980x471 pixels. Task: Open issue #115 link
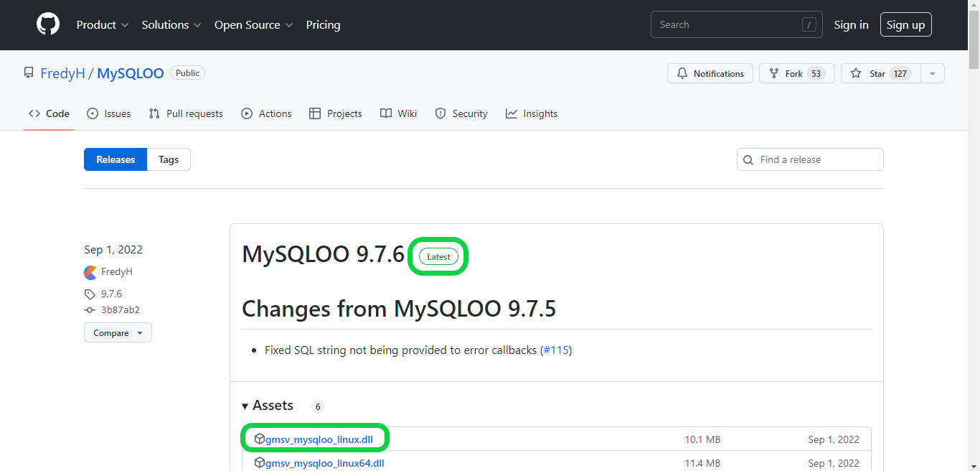pos(557,350)
